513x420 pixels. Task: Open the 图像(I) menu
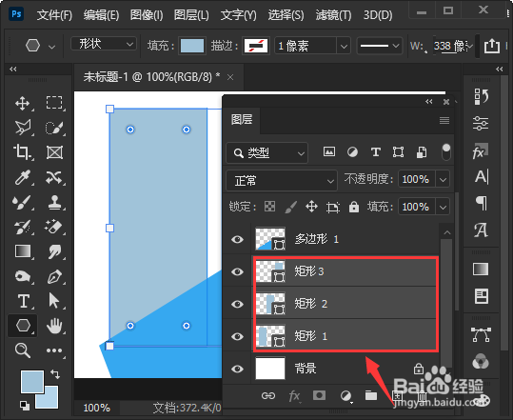(x=147, y=14)
